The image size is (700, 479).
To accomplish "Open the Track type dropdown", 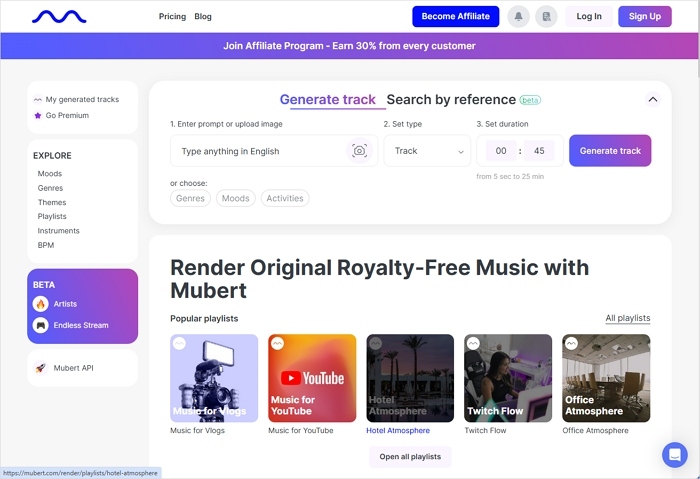I will pos(427,151).
